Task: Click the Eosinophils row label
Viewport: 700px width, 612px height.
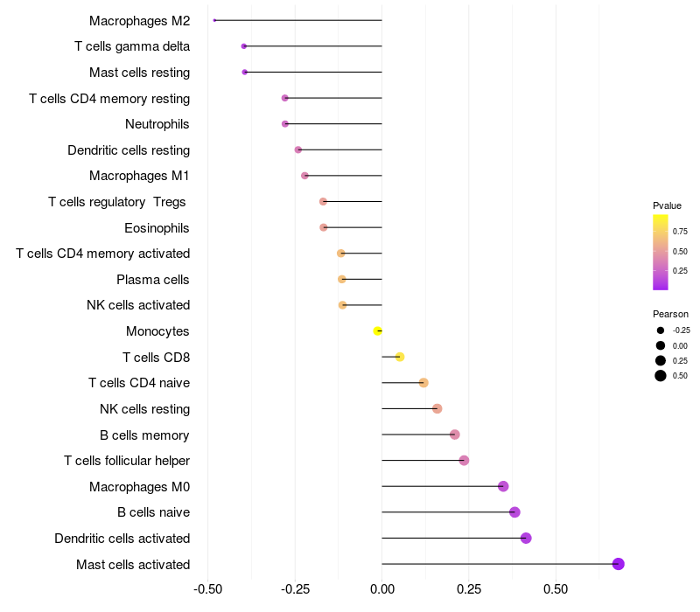Action: [x=157, y=228]
